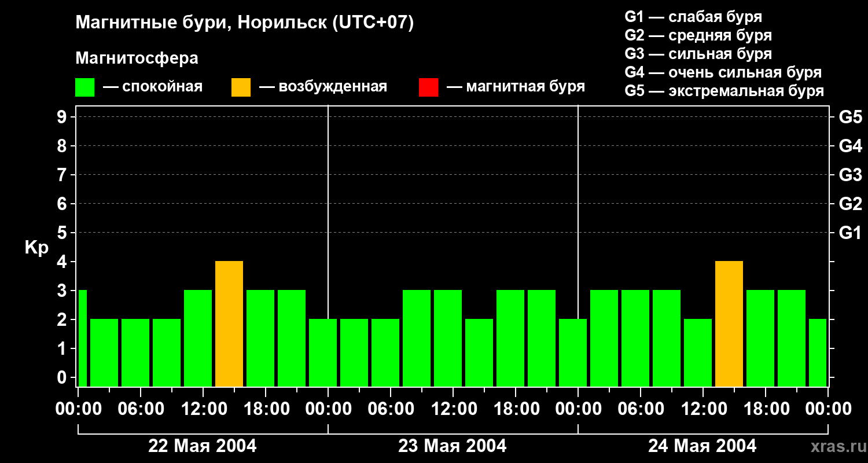The image size is (868, 463).
Task: Click the orange Kp 4 bar on 22 Мая
Action: (x=229, y=324)
